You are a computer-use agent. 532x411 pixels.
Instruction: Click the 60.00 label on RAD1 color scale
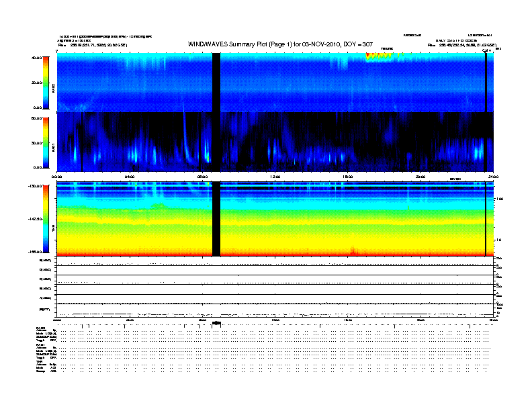(36, 118)
